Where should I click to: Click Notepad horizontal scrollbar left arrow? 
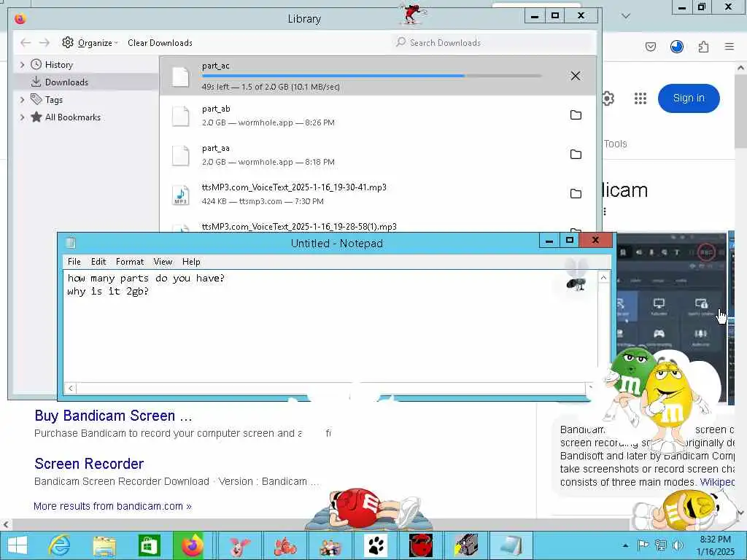[x=71, y=388]
